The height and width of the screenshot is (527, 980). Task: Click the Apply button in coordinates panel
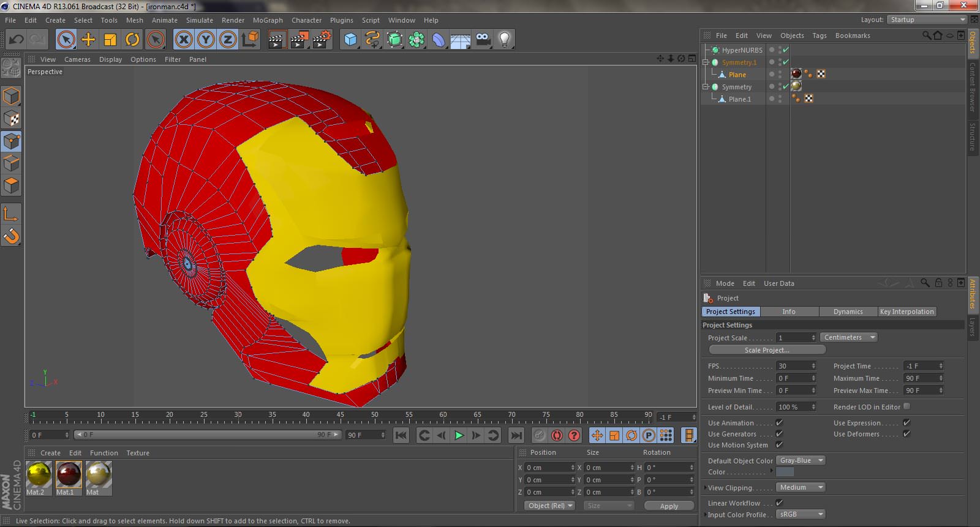(x=669, y=506)
